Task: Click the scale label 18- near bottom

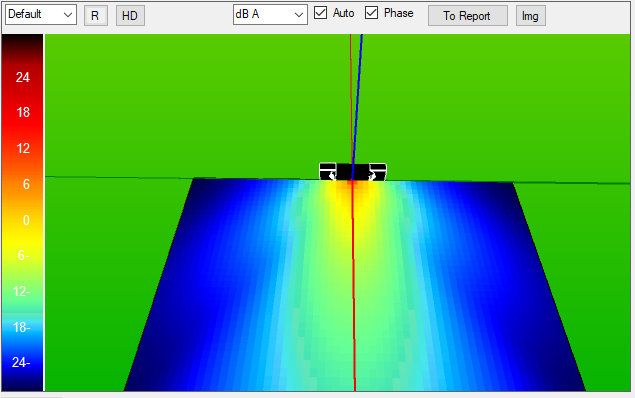Action: coord(21,327)
